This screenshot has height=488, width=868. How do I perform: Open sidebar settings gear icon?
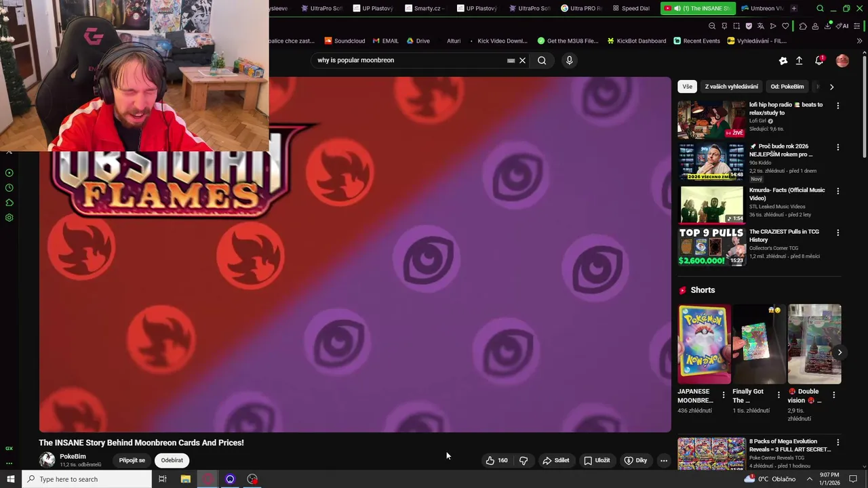click(x=9, y=218)
